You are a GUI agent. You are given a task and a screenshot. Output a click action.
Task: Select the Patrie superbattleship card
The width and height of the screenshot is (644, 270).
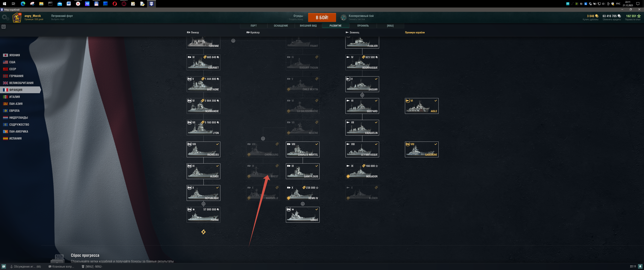pyautogui.click(x=203, y=215)
